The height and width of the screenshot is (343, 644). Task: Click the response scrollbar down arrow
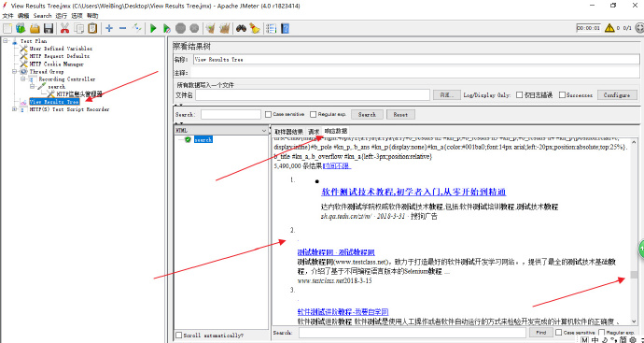tap(634, 322)
